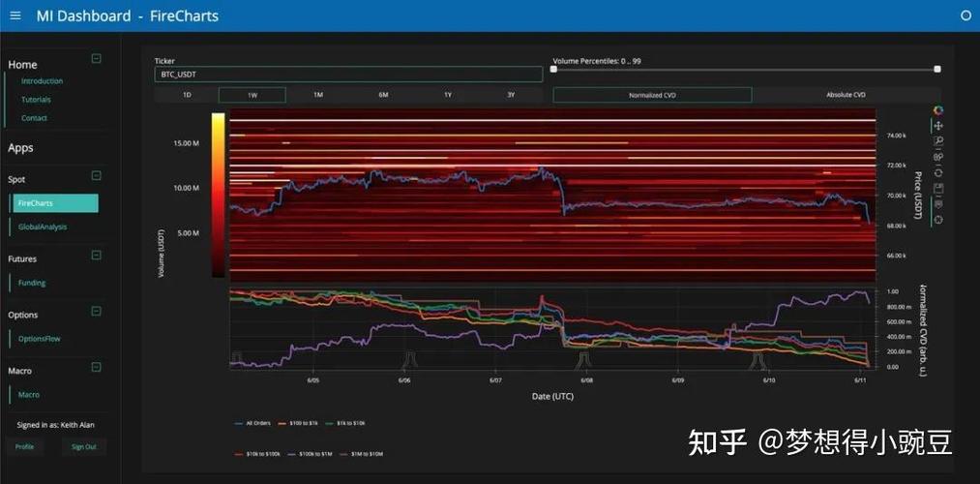
Task: Click the circle icon in top bar
Action: coord(965,15)
